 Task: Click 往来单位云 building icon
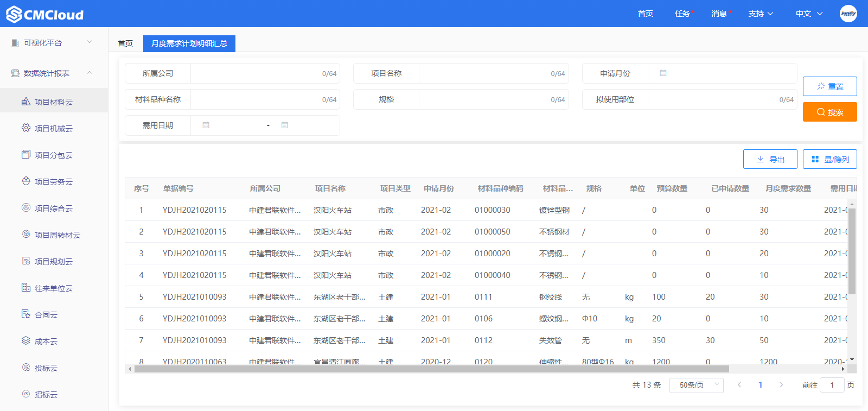26,288
